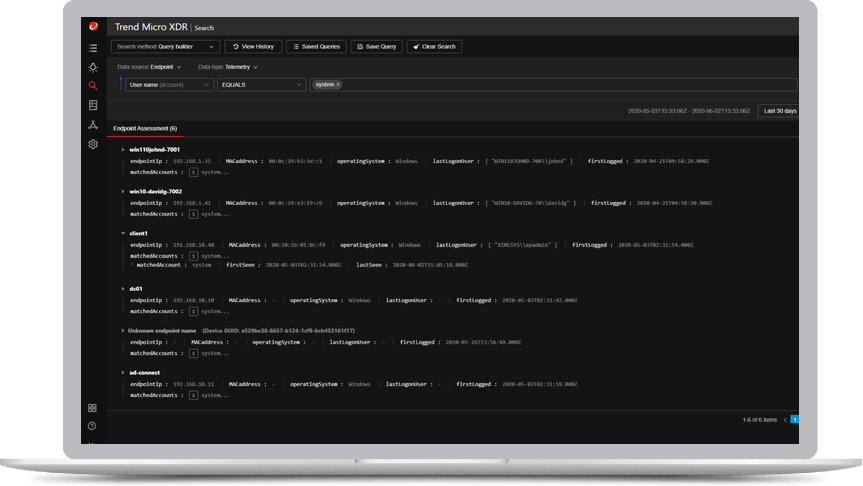Click the View History button
The width and height of the screenshot is (863, 486).
coord(252,46)
